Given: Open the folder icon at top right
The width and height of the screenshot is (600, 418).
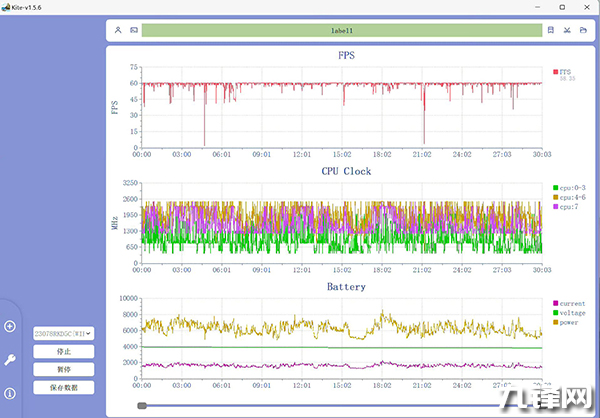Looking at the screenshot, I should 583,31.
